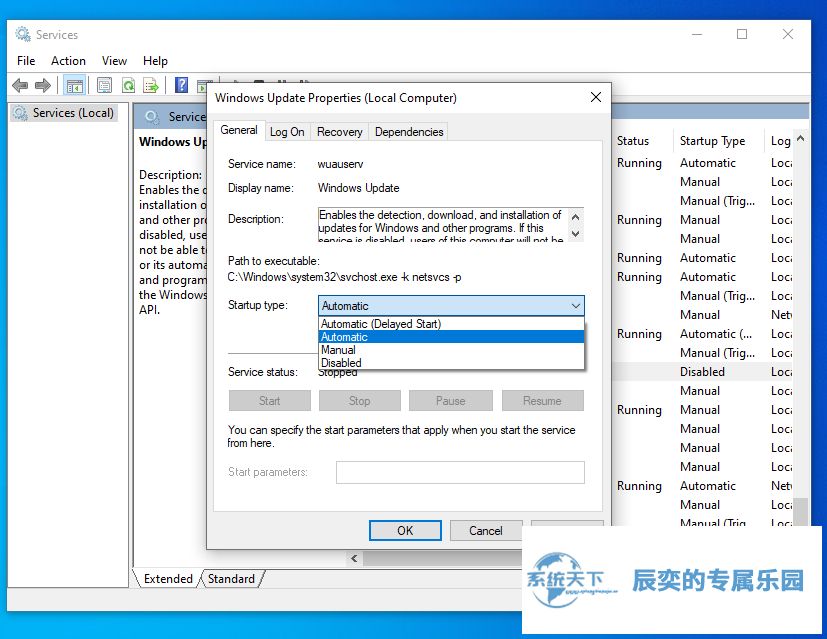Click the Stop service button
This screenshot has height=639, width=827.
(360, 401)
